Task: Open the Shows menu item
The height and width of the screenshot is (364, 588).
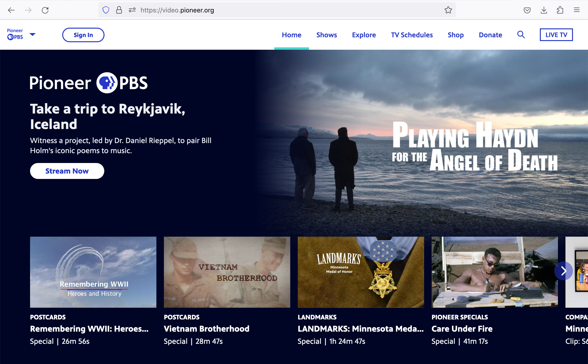Action: (327, 35)
